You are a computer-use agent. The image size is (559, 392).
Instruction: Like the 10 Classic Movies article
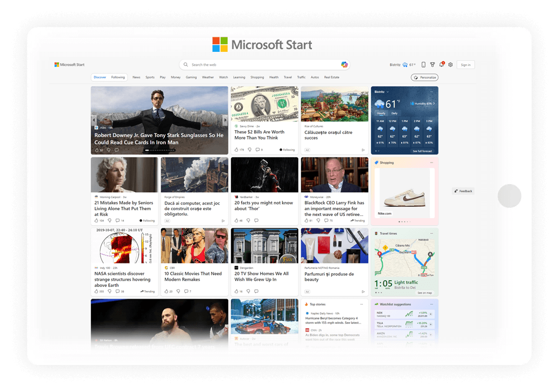pos(167,291)
